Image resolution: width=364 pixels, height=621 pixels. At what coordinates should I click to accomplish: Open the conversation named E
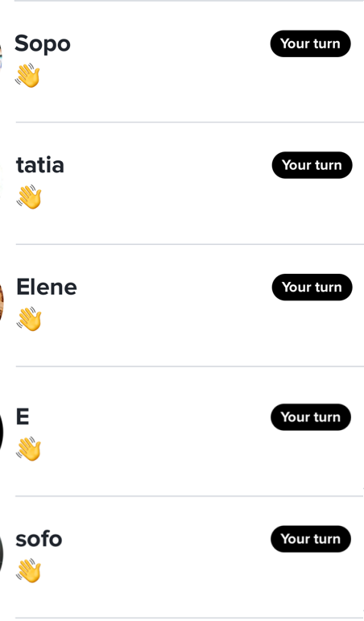(182, 431)
